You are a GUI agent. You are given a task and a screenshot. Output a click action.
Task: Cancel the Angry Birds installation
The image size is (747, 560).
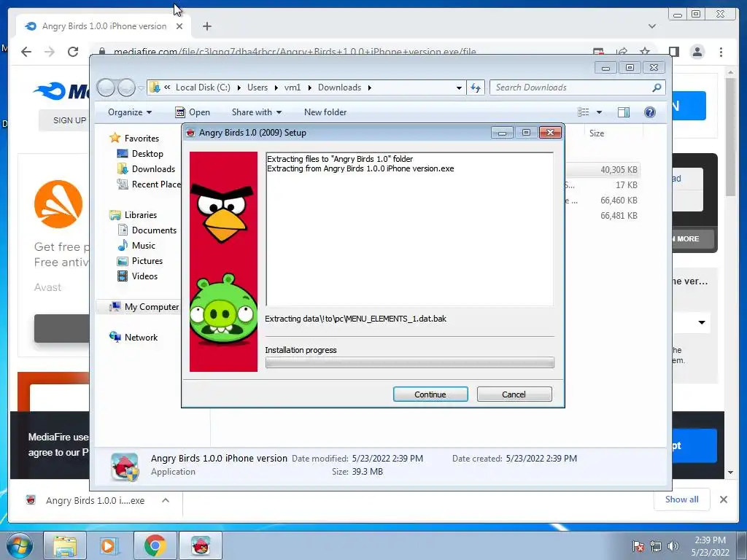pyautogui.click(x=514, y=394)
